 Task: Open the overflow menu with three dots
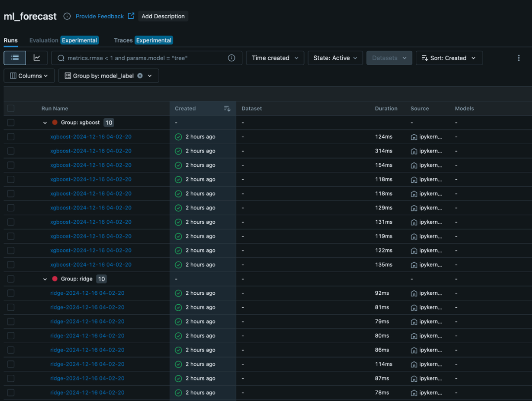(x=518, y=58)
